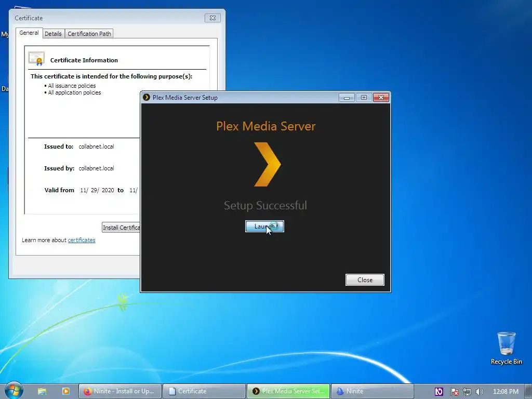
Task: Click the Ninite icon on taskbar button
Action: click(x=340, y=391)
